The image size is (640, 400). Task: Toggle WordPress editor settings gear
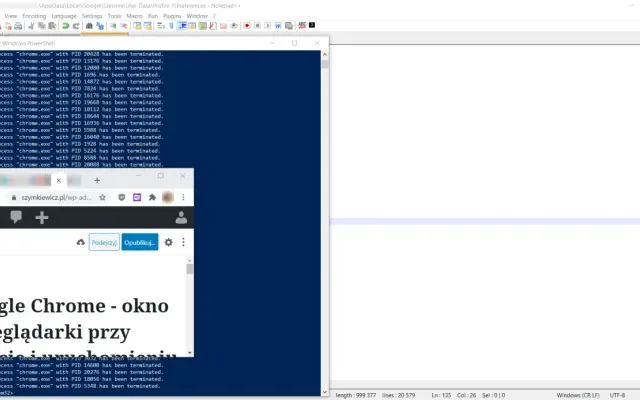[x=169, y=242]
